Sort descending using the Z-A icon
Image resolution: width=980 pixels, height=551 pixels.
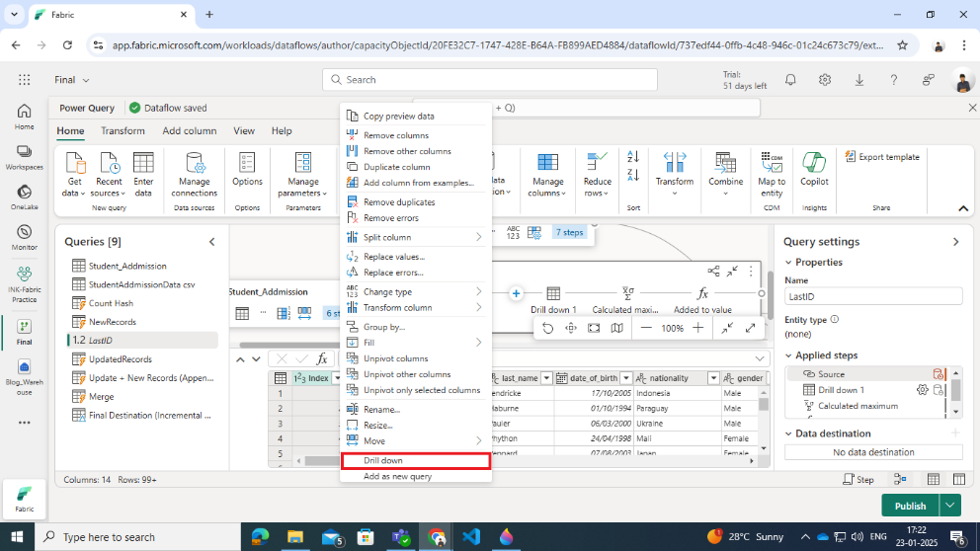633,176
